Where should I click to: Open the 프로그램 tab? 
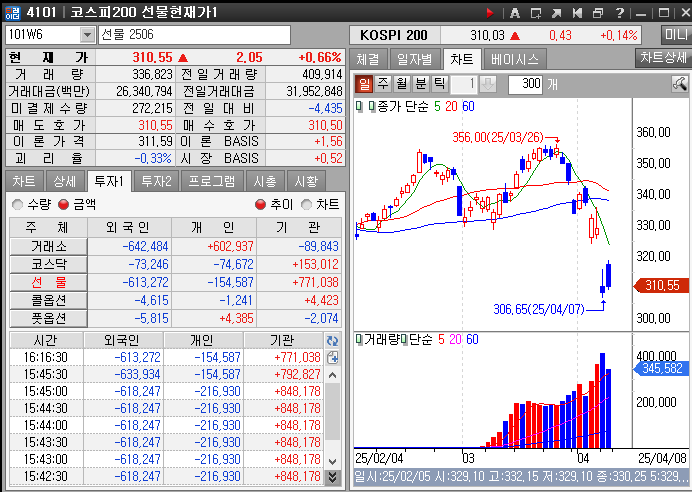click(x=212, y=181)
